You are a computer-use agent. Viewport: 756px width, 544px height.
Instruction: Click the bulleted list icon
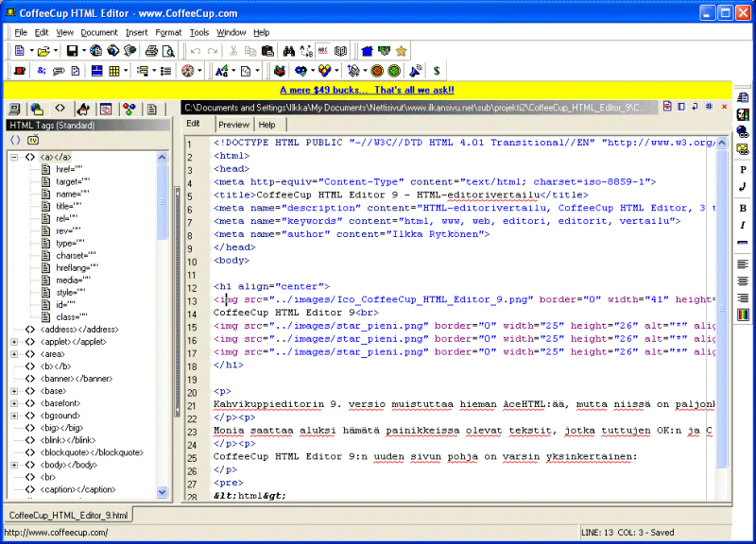166,71
